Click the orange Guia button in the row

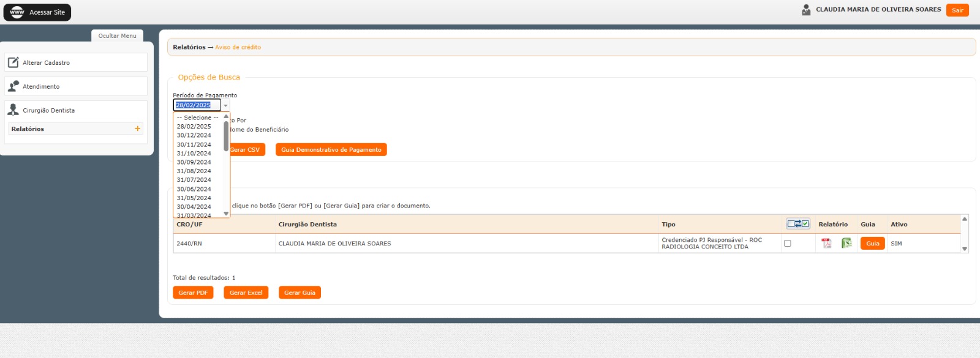coord(873,244)
